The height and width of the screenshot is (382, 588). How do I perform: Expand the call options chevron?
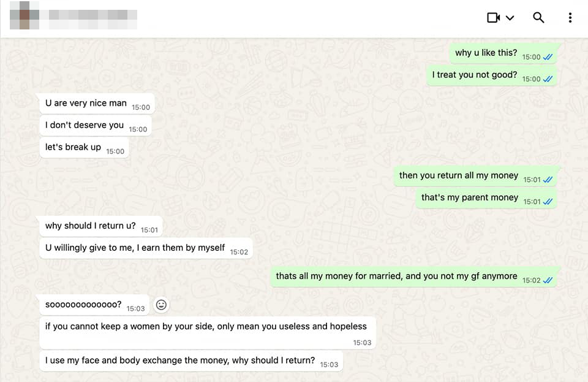coord(510,18)
